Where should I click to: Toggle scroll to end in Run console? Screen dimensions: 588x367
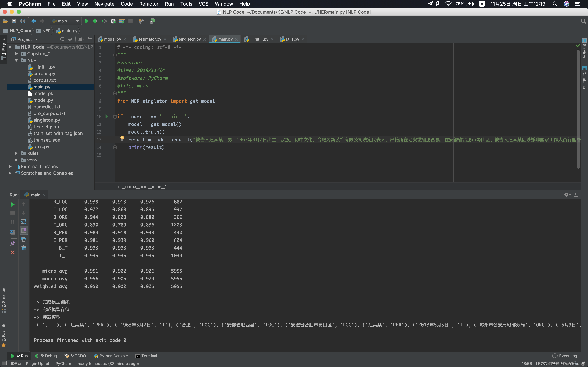pos(24,230)
